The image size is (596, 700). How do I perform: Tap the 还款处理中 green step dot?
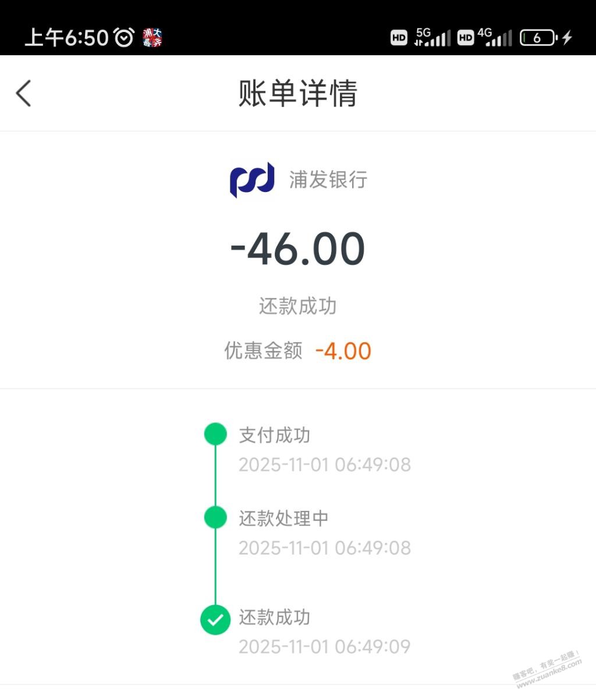coord(215,517)
